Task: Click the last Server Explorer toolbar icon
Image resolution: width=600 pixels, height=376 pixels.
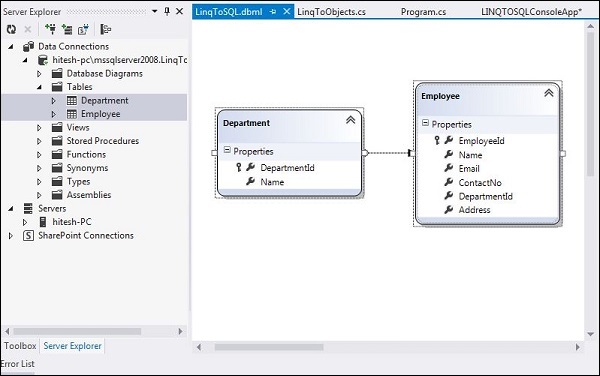Action: (x=105, y=29)
